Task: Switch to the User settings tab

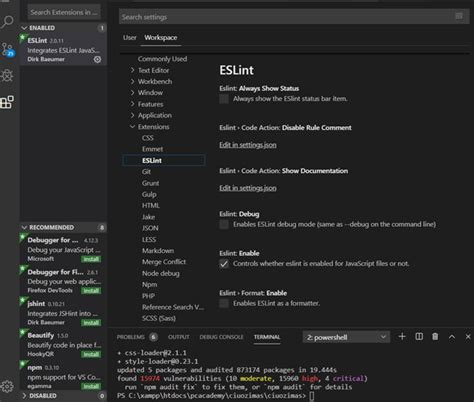Action: [x=129, y=38]
